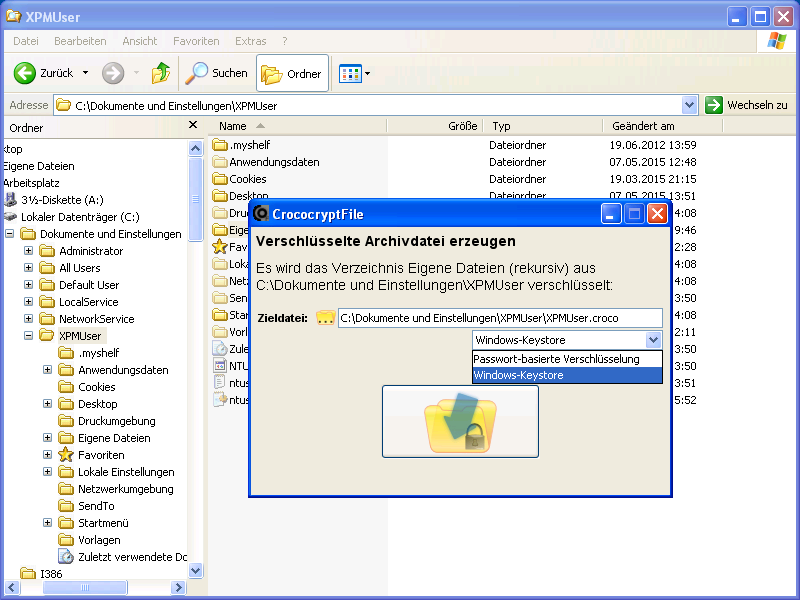Select Zuletzt verwendete Dokumente in tree
Screen dimensions: 800x600
(122, 557)
